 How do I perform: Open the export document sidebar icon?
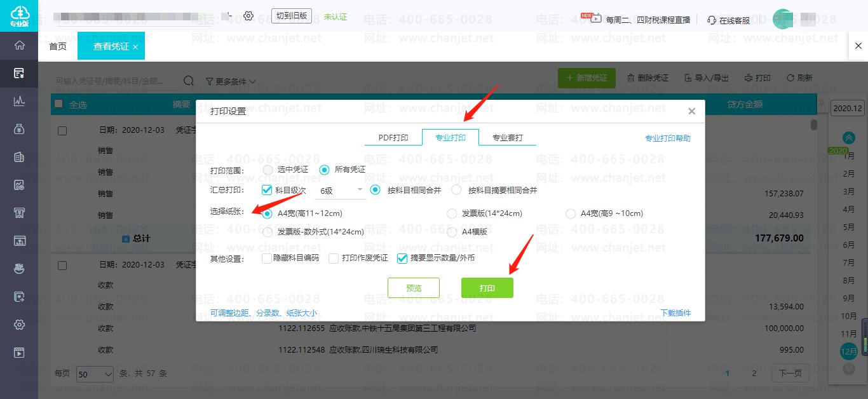click(x=19, y=297)
